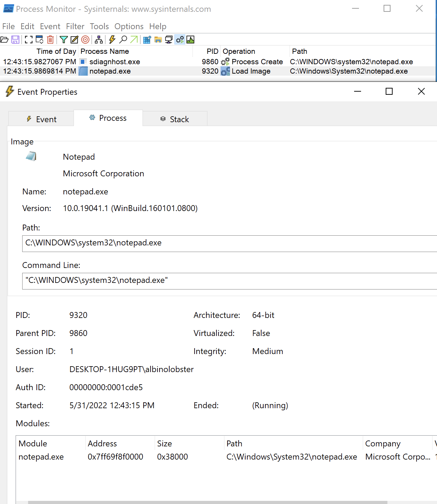Image resolution: width=437 pixels, height=504 pixels.
Task: Click the Architecture value 64-bit
Action: pyautogui.click(x=263, y=315)
